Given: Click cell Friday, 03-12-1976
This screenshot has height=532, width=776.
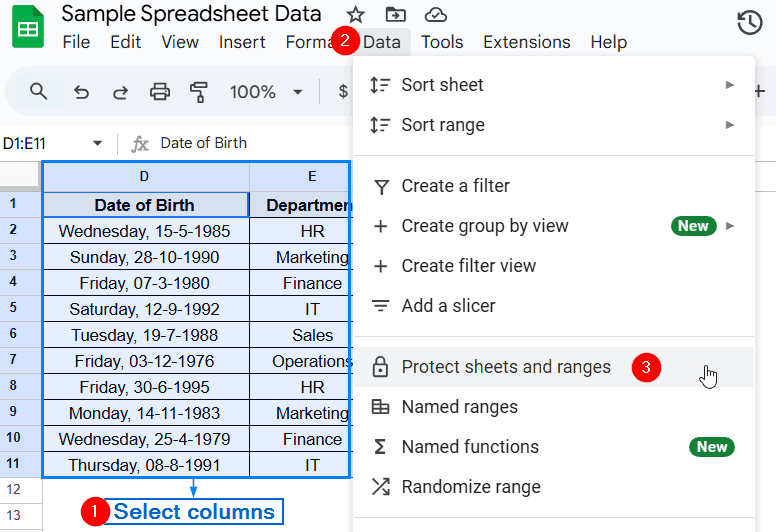Looking at the screenshot, I should click(146, 361).
